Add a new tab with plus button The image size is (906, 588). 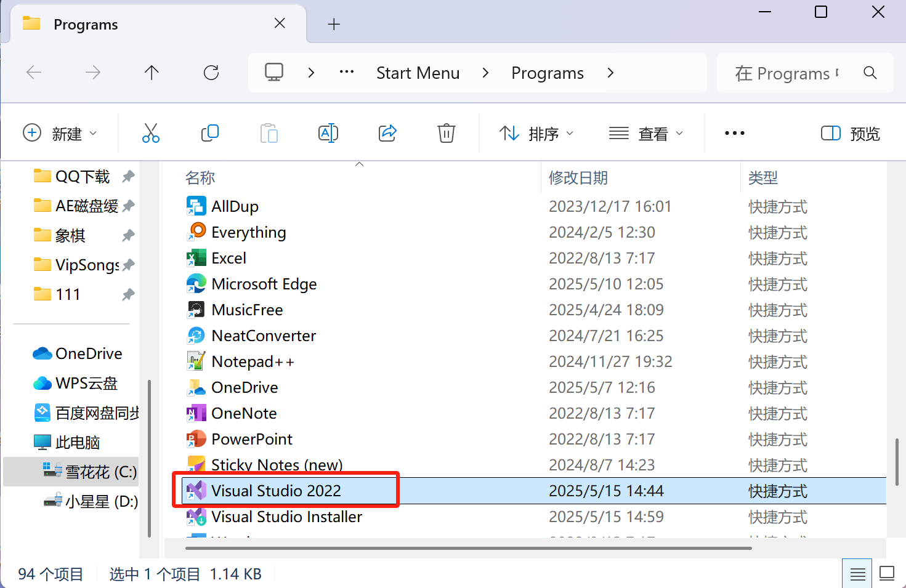point(334,24)
